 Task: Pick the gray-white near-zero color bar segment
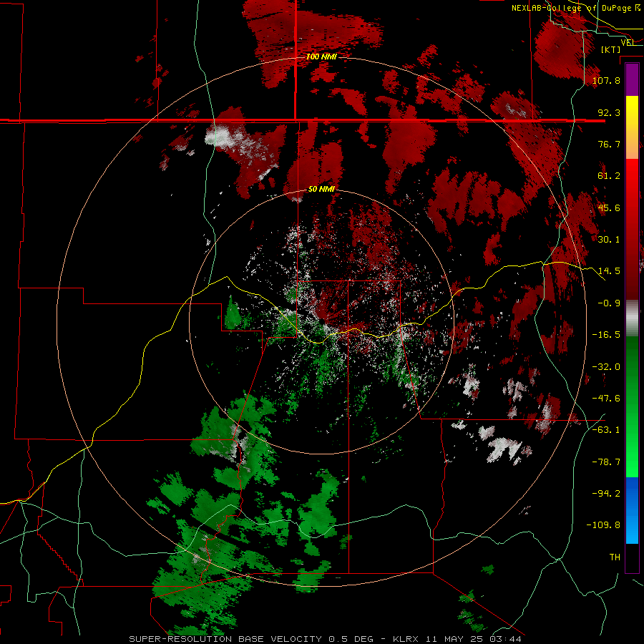click(632, 318)
